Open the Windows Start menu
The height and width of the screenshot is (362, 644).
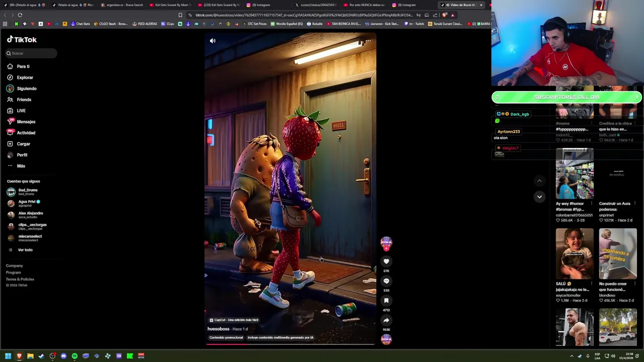pos(8,356)
